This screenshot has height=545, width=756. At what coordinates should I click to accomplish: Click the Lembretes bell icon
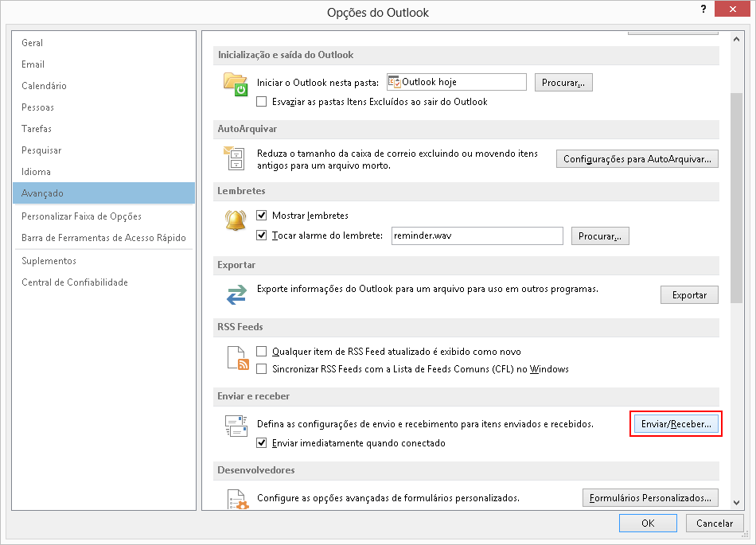(236, 220)
